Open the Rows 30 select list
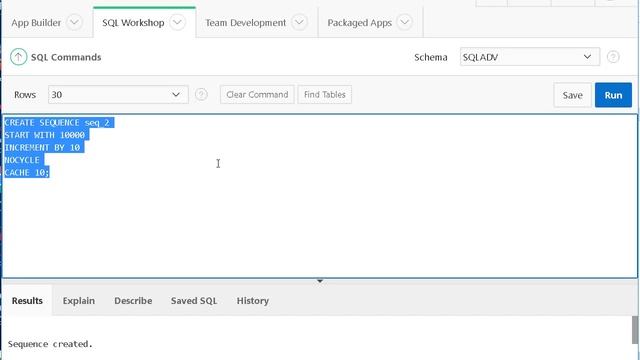 [118, 94]
